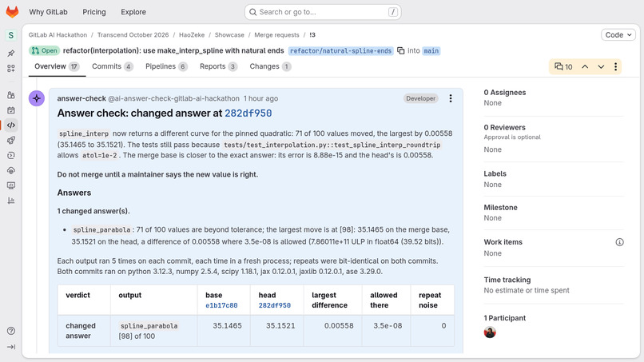Screen dimensions: 644x362
Task: Open the main target branch link
Action: 431,51
